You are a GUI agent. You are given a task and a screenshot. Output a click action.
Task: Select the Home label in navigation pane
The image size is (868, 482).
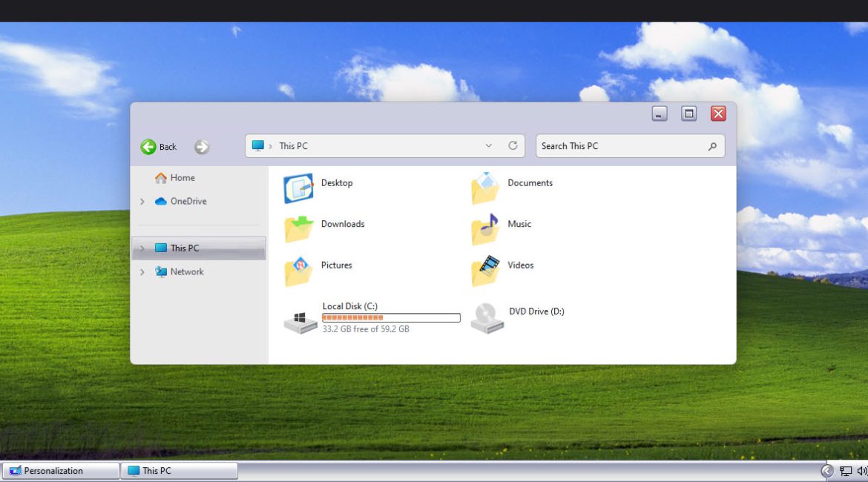[x=183, y=178]
